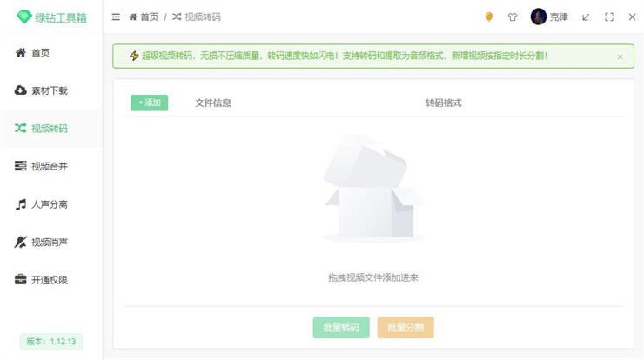Open 素材下载 from the sidebar menu
This screenshot has height=360, width=644.
pyautogui.click(x=51, y=90)
